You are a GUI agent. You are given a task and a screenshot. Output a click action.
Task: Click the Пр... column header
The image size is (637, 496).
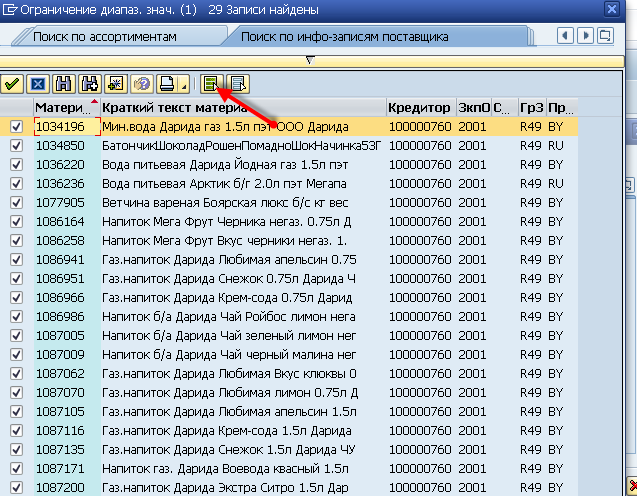pos(562,108)
